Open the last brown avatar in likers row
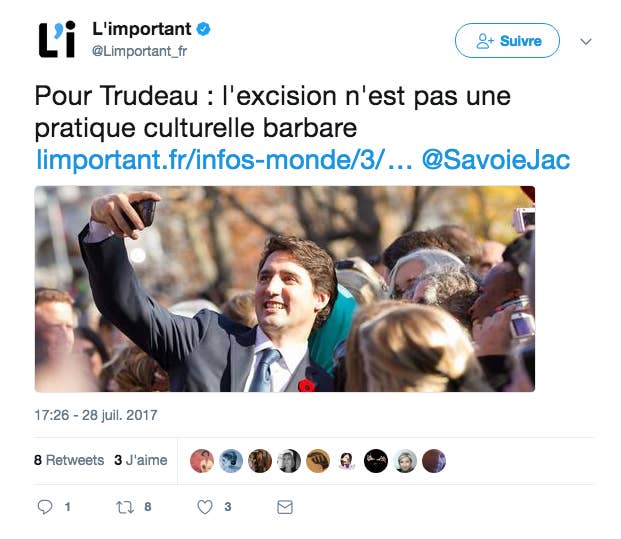 point(434,461)
